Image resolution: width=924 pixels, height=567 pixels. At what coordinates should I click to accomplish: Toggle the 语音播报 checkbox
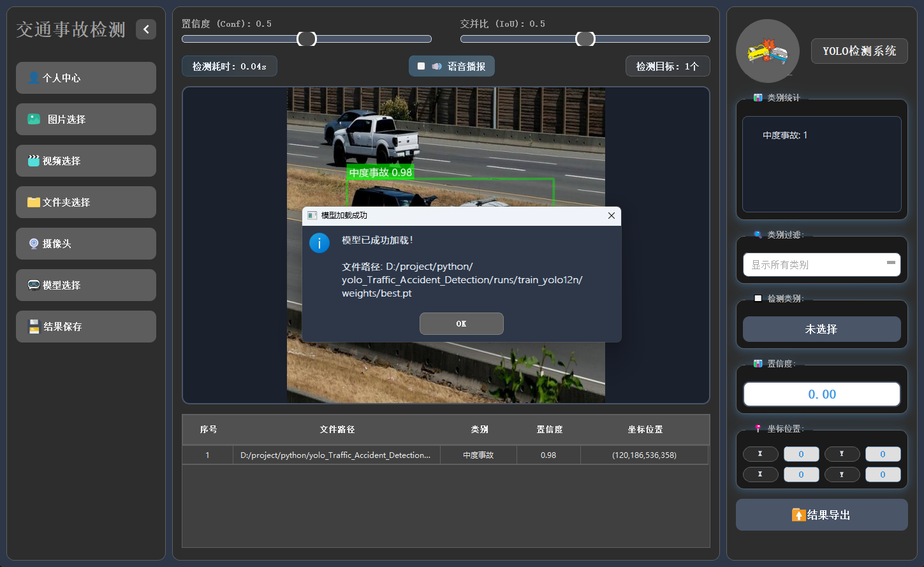(422, 66)
